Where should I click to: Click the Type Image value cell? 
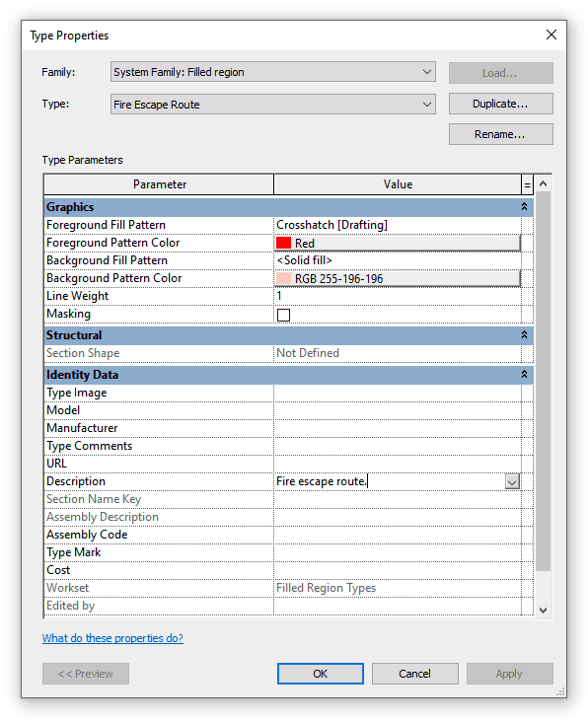coord(398,394)
